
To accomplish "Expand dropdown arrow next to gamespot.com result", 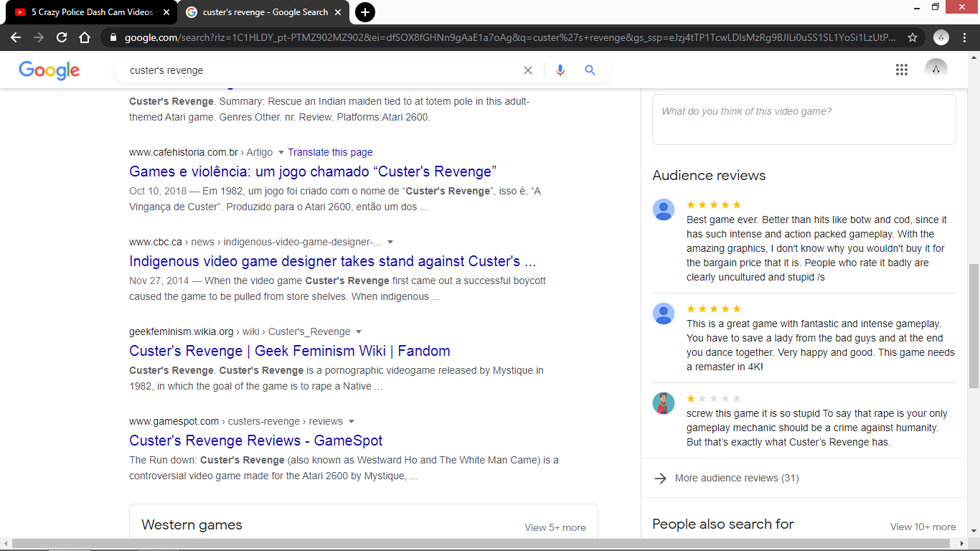I will click(351, 421).
